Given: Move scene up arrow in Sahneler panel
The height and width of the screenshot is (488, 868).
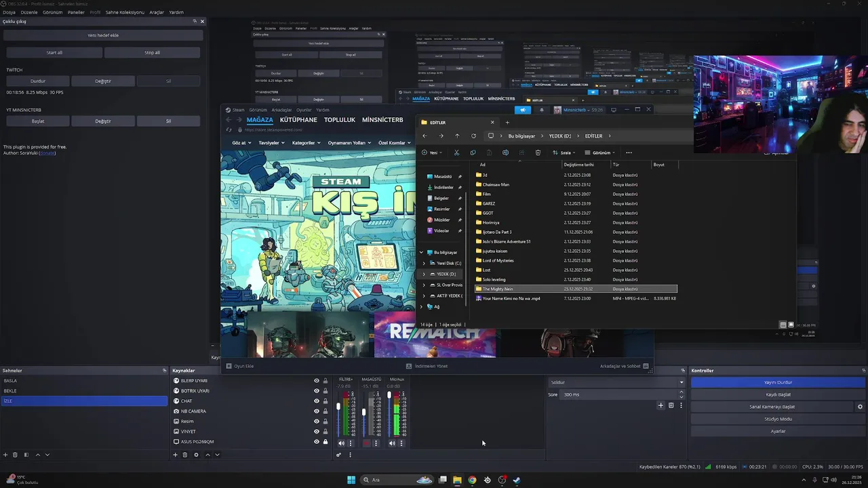Looking at the screenshot, I should coord(37,455).
